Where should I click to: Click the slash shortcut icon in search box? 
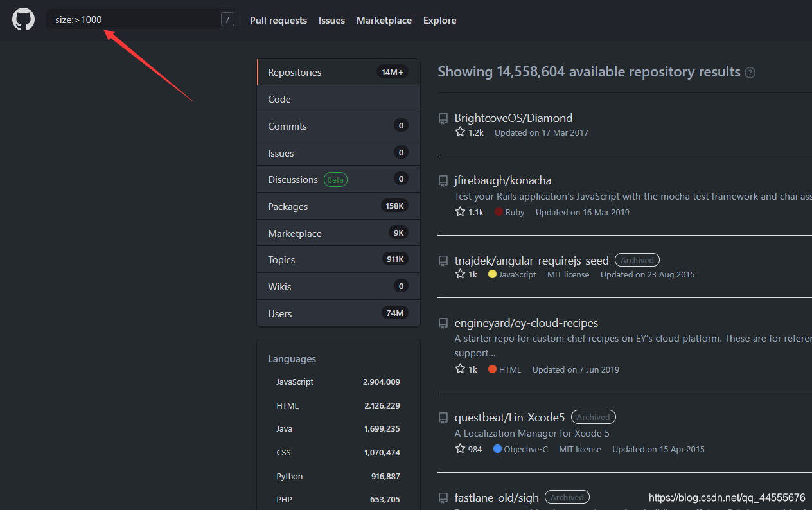pos(227,19)
